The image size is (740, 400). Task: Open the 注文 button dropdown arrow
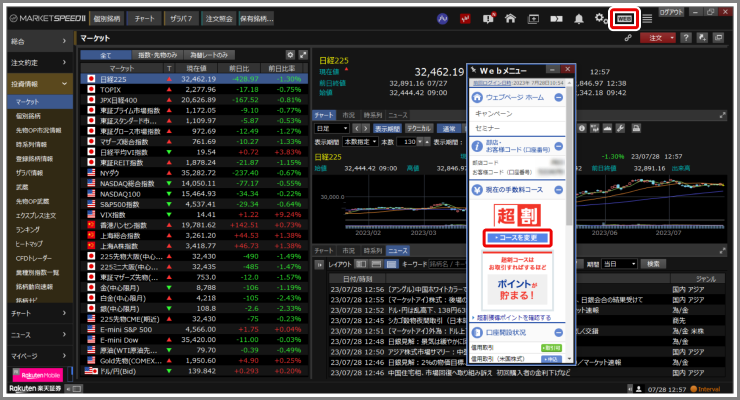[672, 38]
